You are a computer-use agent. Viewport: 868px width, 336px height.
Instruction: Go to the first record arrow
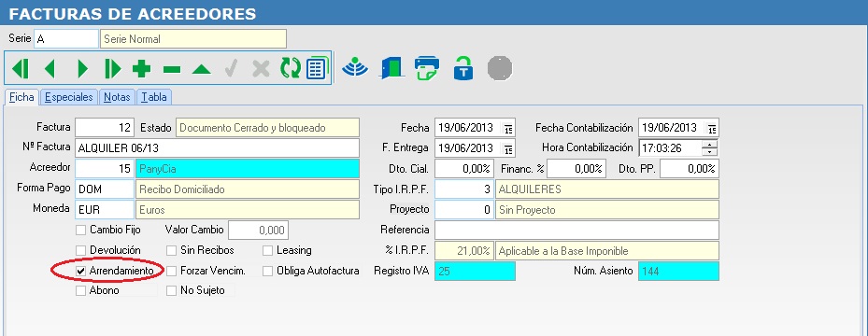coord(21,68)
